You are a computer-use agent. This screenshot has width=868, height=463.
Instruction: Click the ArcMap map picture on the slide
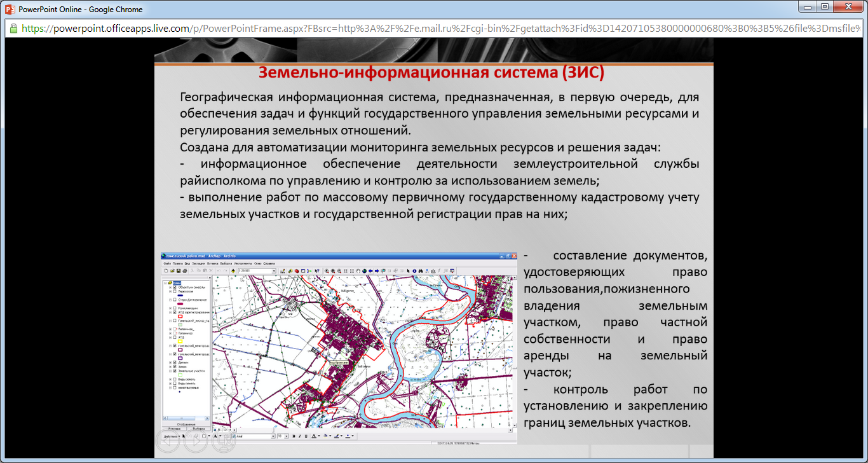339,348
